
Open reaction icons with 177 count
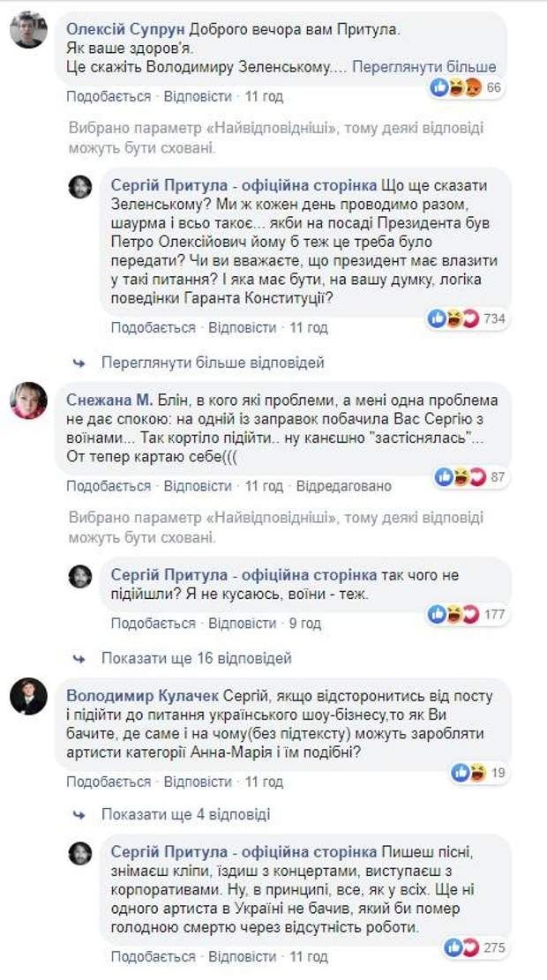pyautogui.click(x=453, y=614)
